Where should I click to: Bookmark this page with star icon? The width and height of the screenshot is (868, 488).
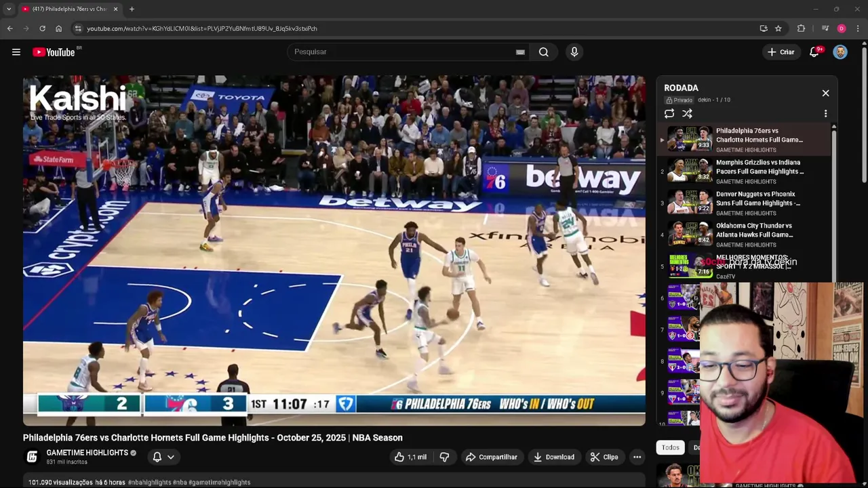(778, 28)
